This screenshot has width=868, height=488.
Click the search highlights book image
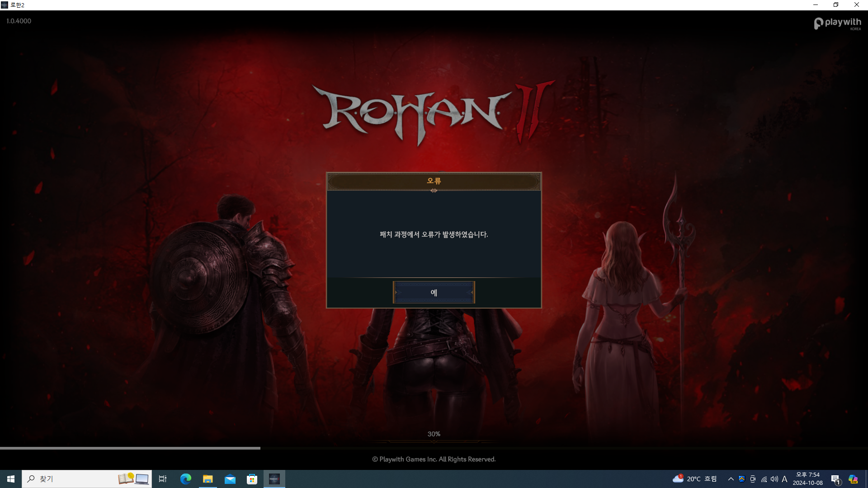pyautogui.click(x=133, y=479)
